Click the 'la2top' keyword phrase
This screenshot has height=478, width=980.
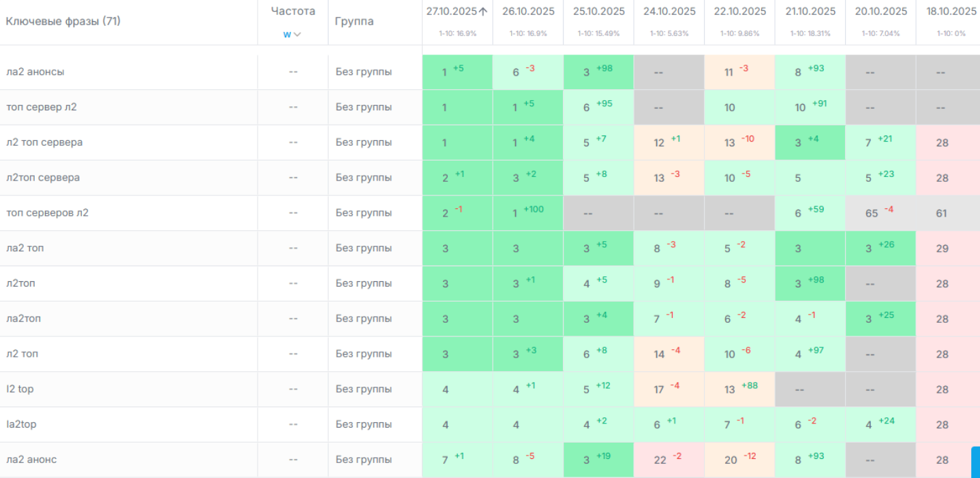[21, 424]
